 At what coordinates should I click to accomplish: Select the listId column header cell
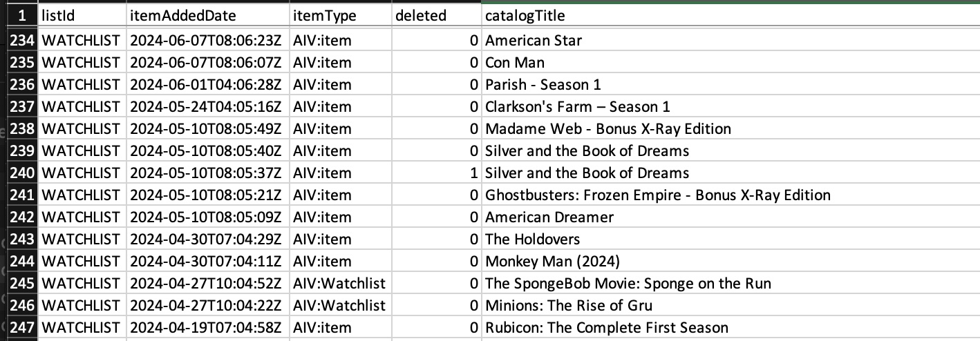coord(83,15)
